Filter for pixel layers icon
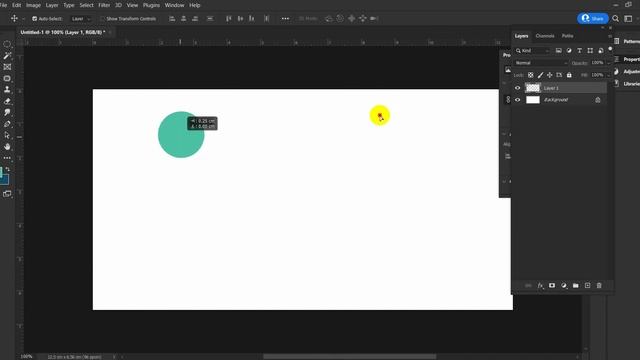 pos(558,51)
